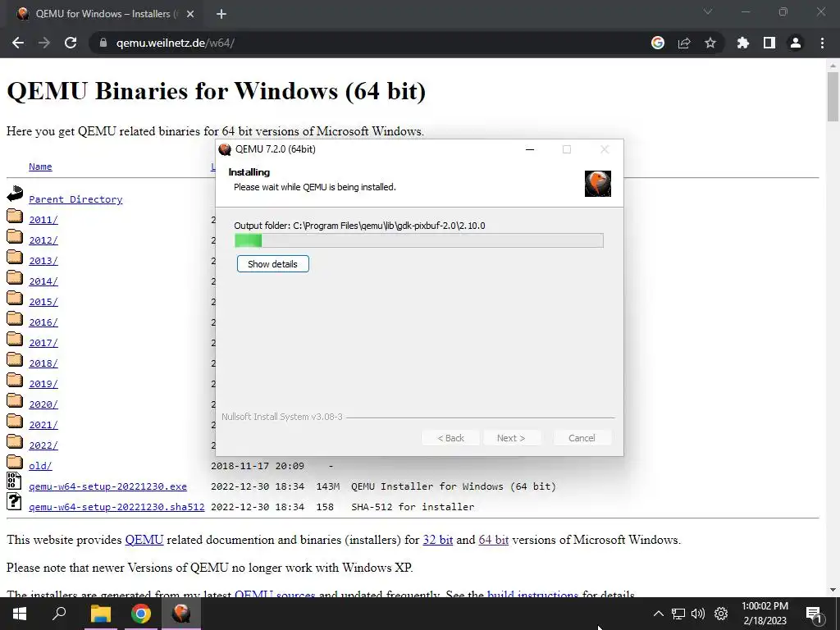Reload the QEMU page
Screen dimensions: 840x630
(x=71, y=43)
